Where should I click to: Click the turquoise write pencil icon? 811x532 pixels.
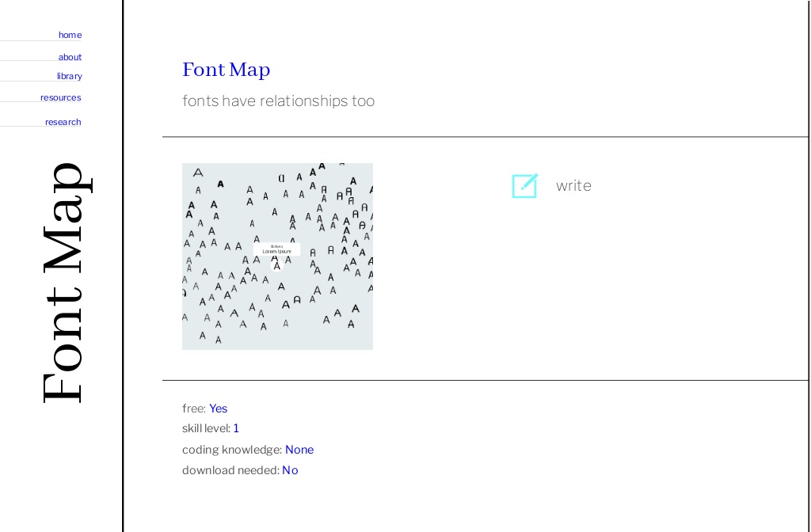[x=524, y=186]
